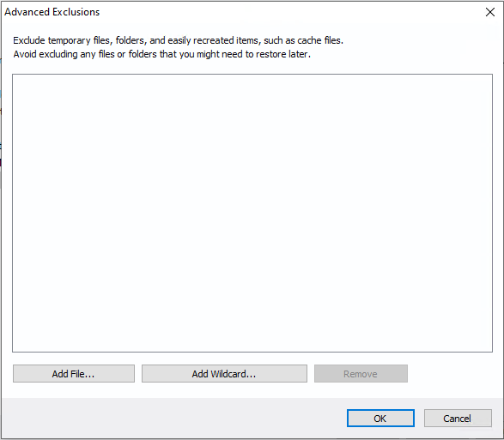Dismiss the dialog with Cancel
This screenshot has height=440, width=504.
(x=458, y=419)
